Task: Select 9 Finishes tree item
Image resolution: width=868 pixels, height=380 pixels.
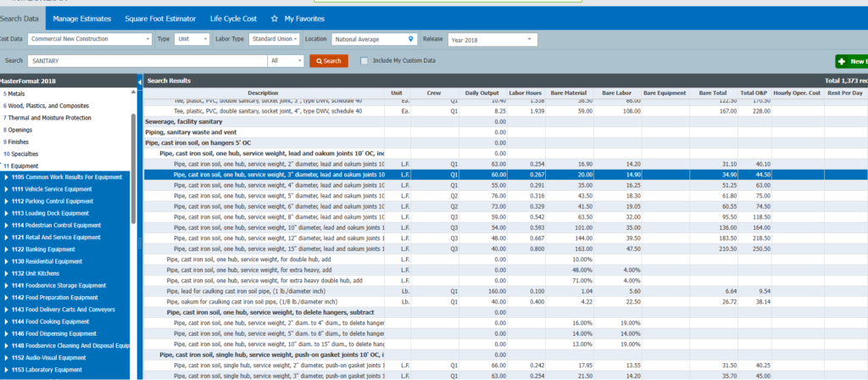Action: coord(16,142)
